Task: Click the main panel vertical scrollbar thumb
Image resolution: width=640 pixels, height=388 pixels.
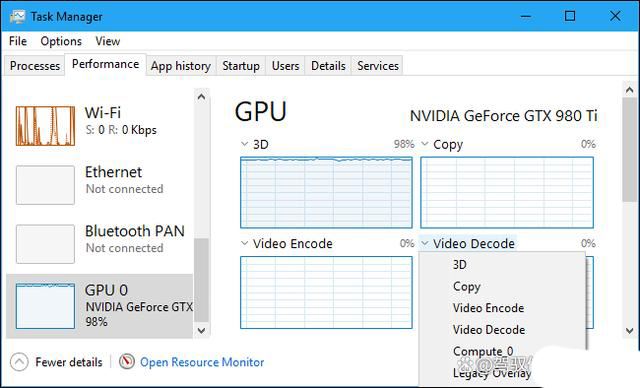Action: 629,149
